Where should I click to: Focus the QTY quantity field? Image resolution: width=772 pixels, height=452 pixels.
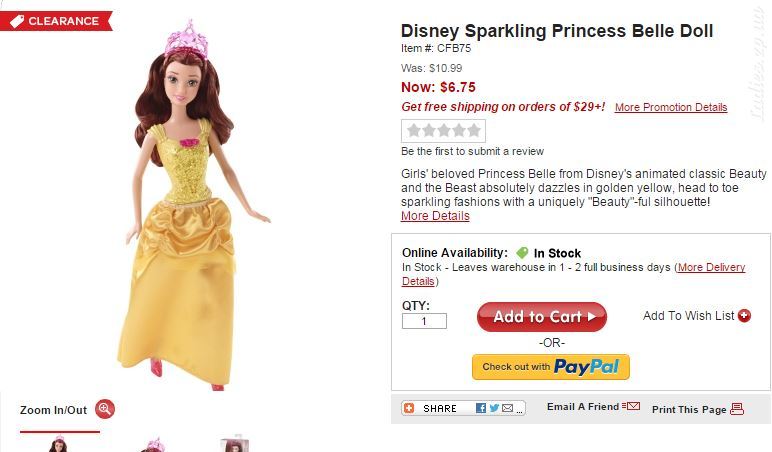click(424, 321)
